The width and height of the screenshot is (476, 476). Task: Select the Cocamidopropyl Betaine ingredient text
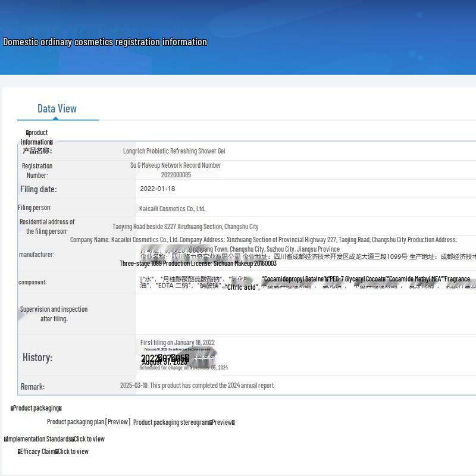(x=293, y=279)
